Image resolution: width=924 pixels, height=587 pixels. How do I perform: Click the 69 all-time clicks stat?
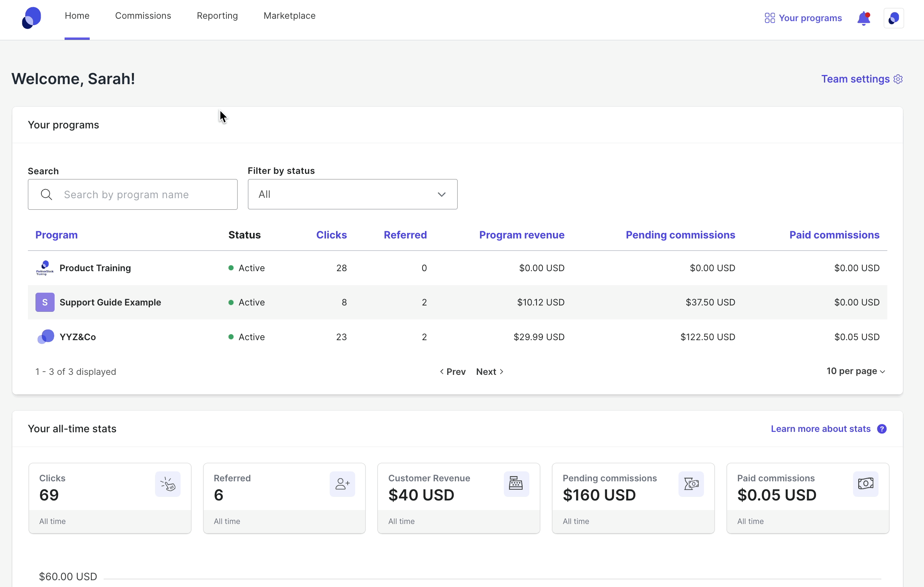pos(49,495)
